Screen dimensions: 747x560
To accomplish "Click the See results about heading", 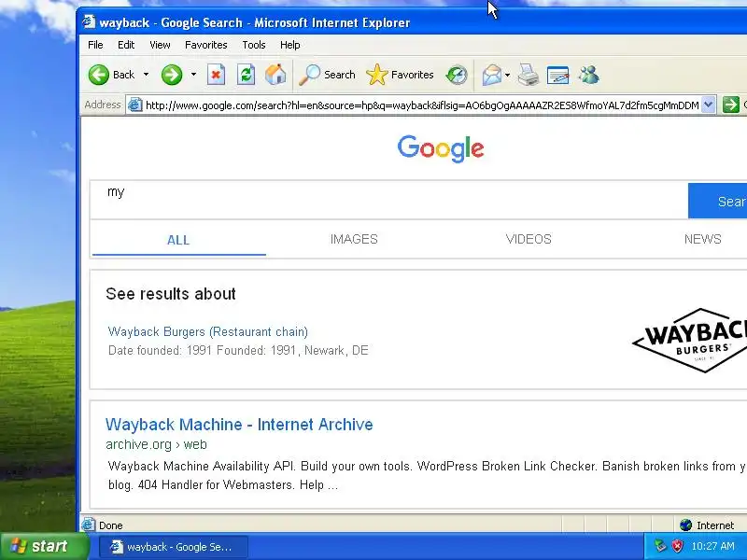I will coord(171,294).
